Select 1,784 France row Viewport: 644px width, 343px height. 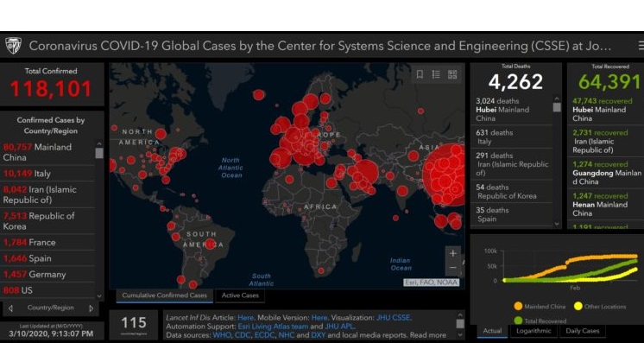pos(47,242)
